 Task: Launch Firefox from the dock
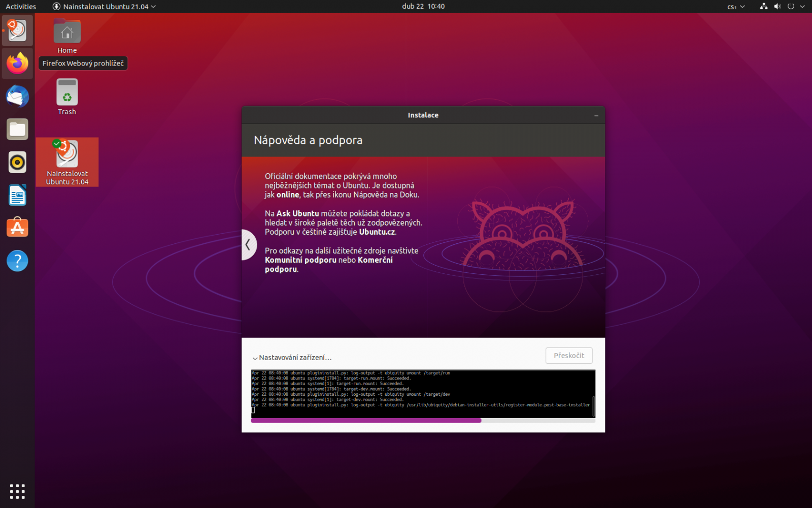[17, 63]
